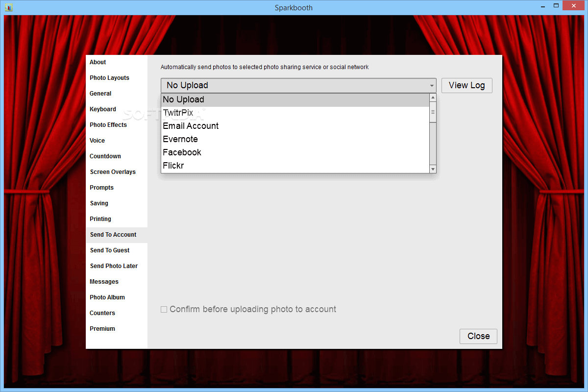The width and height of the screenshot is (588, 392).
Task: Maximize the Sparkbooth window
Action: coord(556,6)
